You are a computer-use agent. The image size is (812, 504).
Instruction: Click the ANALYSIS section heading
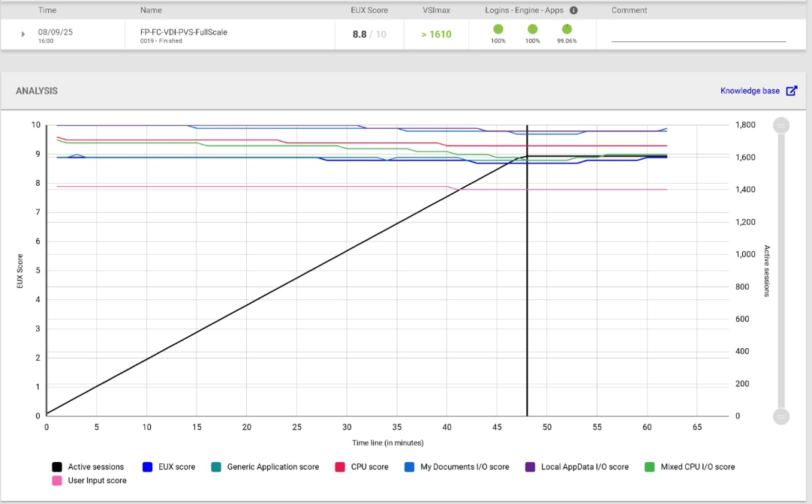[37, 91]
